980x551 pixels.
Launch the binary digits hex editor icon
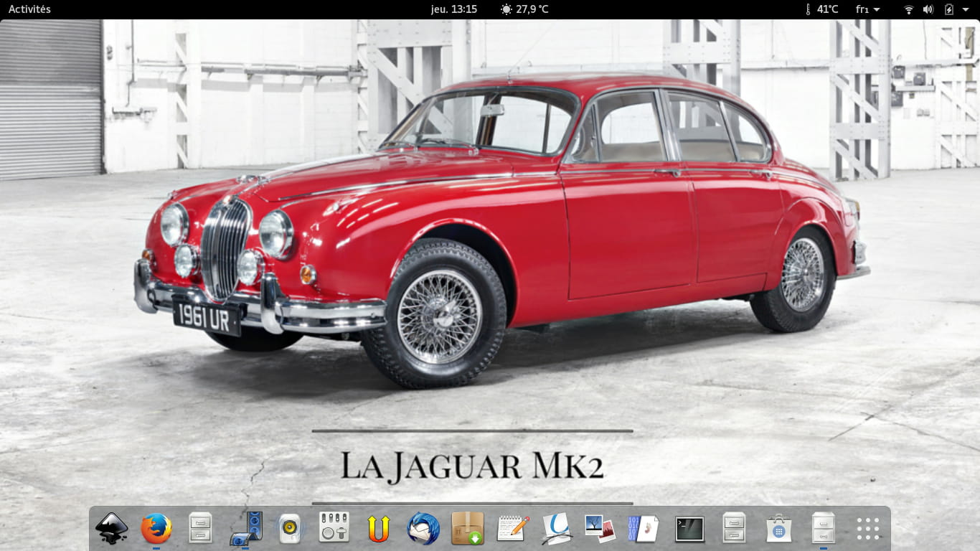click(645, 529)
